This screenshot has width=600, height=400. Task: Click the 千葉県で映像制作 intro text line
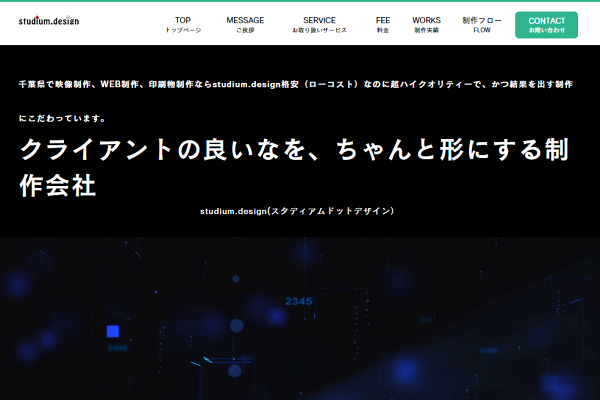[295, 84]
